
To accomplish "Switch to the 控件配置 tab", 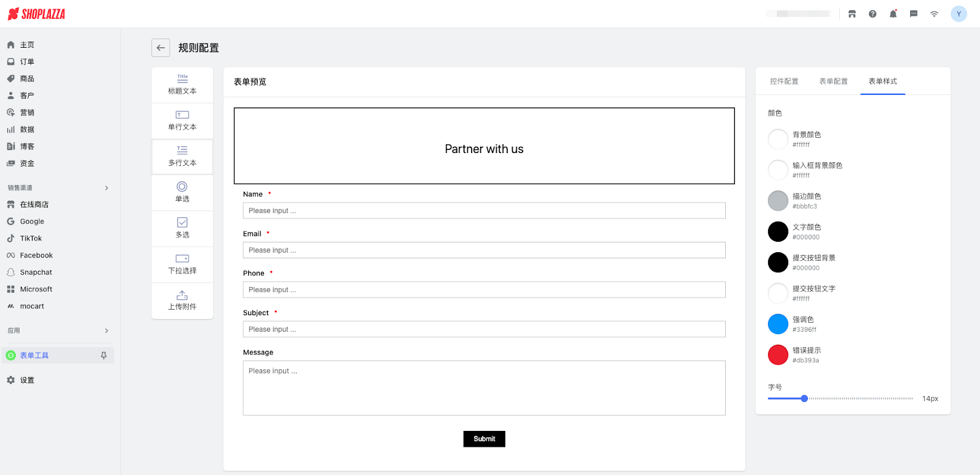I will coord(784,81).
